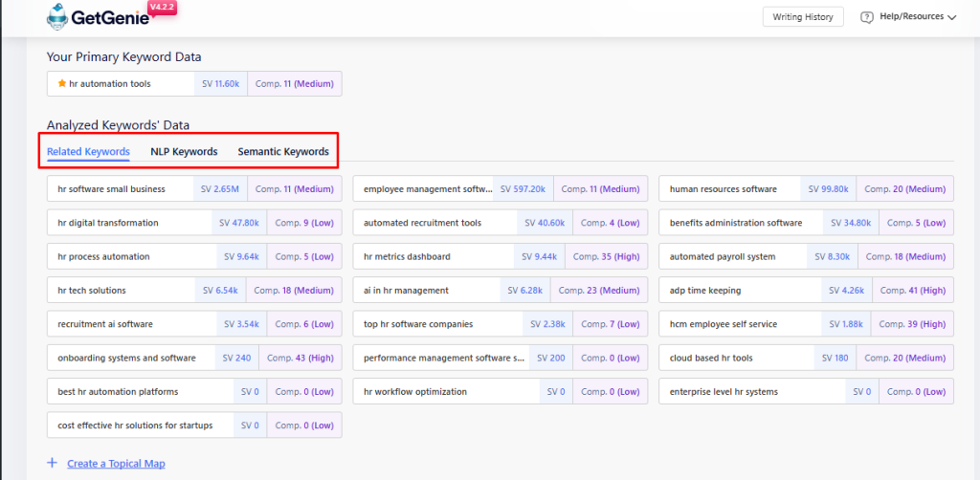Click the help question mark icon
The width and height of the screenshot is (980, 480).
pos(867,16)
